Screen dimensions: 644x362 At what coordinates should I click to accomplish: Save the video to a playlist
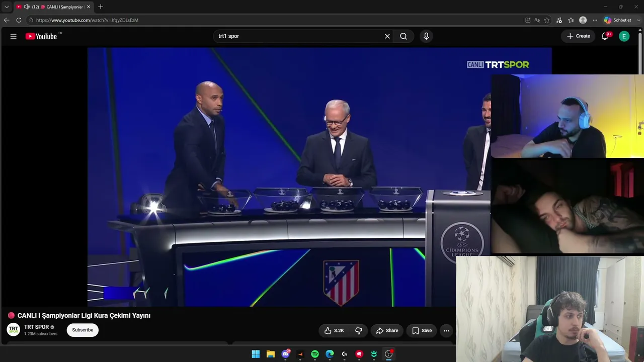pos(422,330)
